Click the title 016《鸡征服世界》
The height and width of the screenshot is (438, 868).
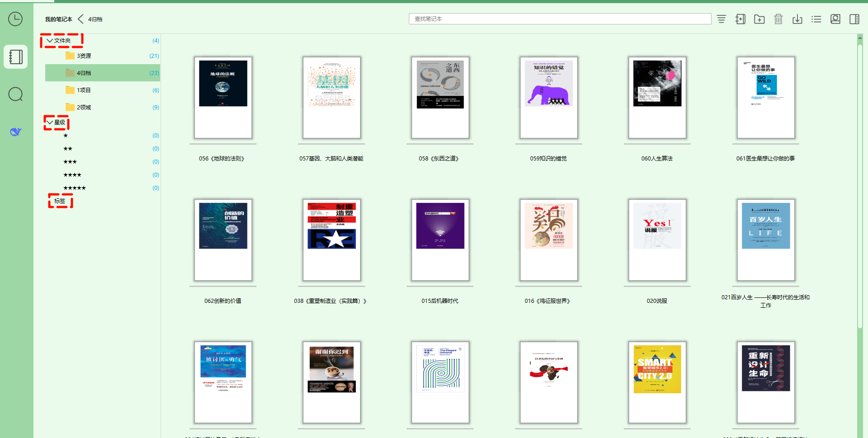tap(547, 301)
